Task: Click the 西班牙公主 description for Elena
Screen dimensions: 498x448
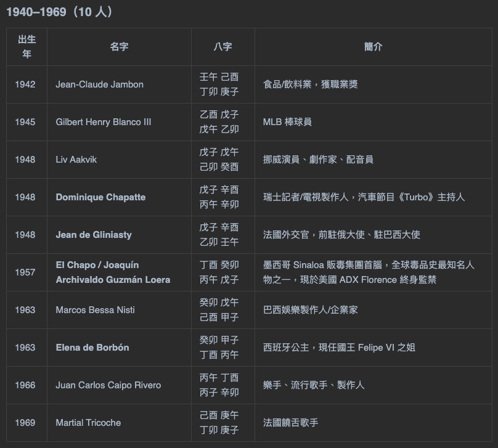Action: click(x=339, y=348)
